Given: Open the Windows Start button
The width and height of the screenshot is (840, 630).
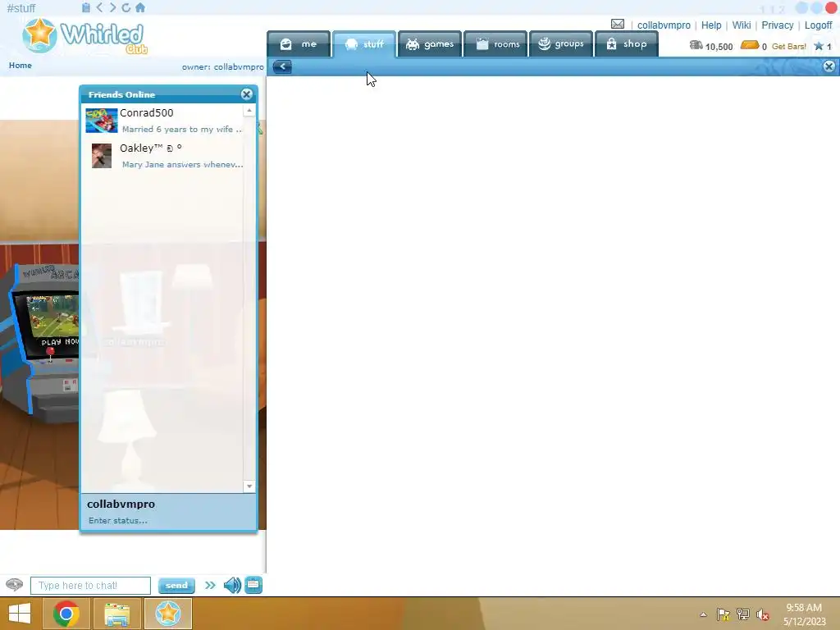Looking at the screenshot, I should click(20, 614).
